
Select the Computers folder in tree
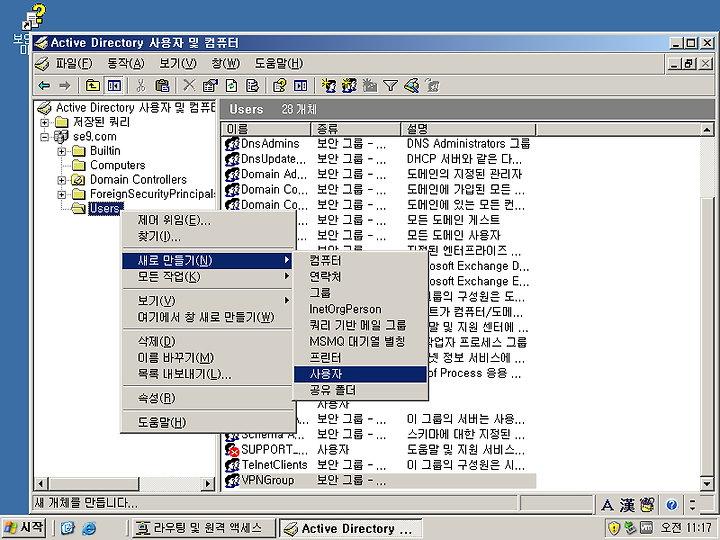click(118, 165)
